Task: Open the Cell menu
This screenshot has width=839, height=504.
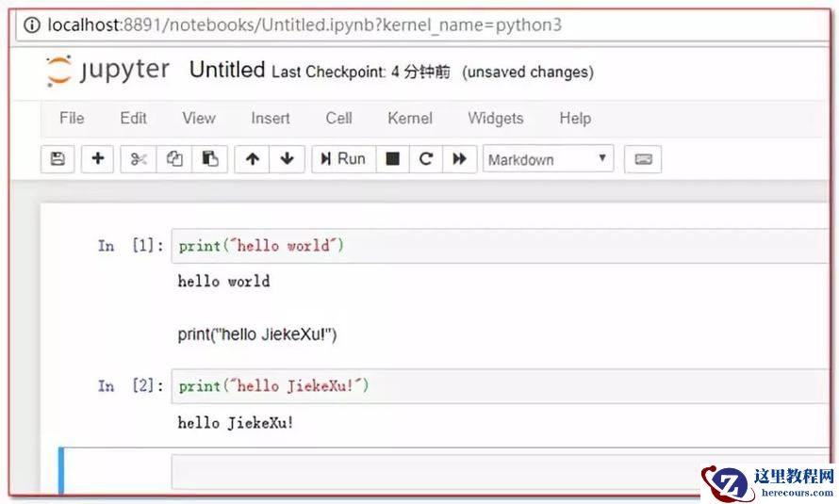Action: (x=338, y=118)
